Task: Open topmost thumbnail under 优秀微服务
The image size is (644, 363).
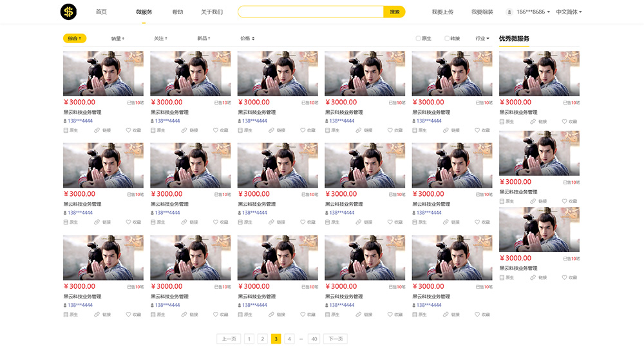Action: pos(539,74)
